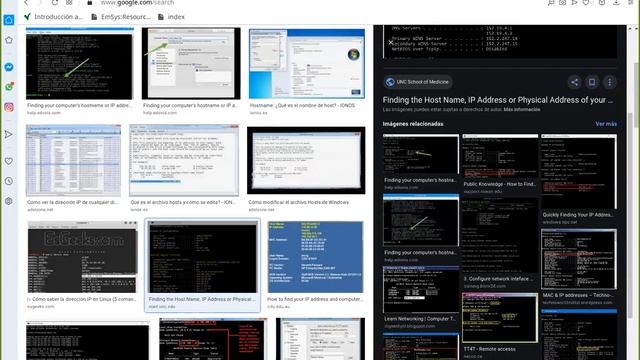Open preview title 'Finding the Host Name, IP Address or Physical Address'
Image resolution: width=640 pixels, height=360 pixels.
[498, 100]
